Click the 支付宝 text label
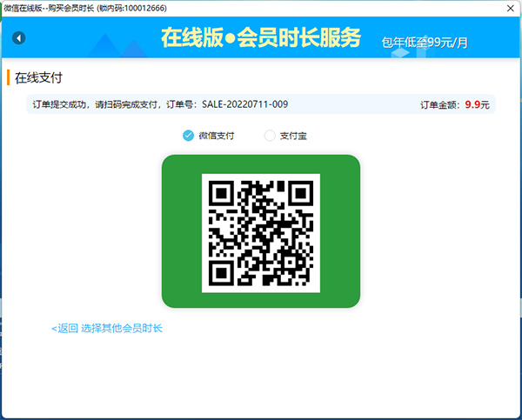 pos(294,136)
